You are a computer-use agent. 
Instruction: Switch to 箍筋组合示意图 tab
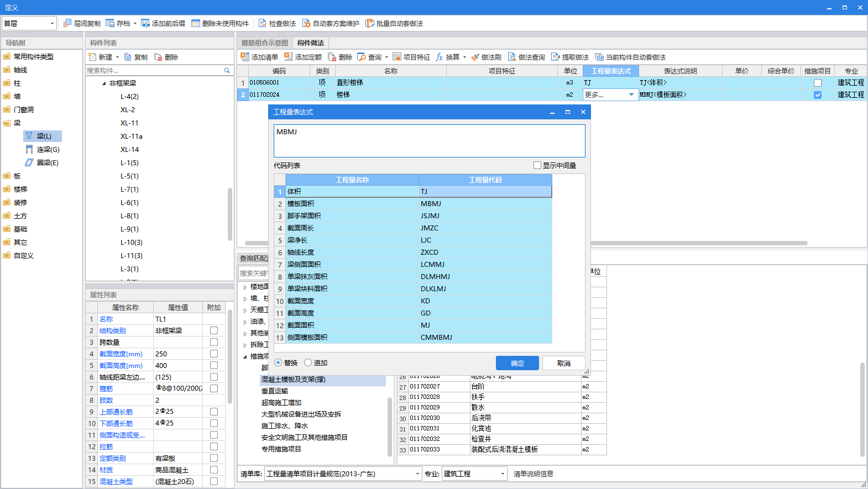coord(265,43)
